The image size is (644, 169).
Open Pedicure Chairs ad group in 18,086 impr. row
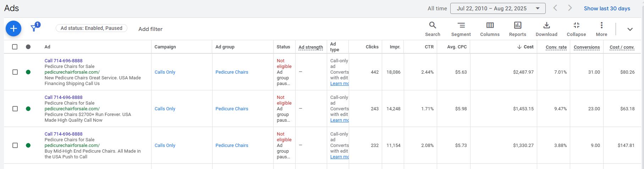232,72
